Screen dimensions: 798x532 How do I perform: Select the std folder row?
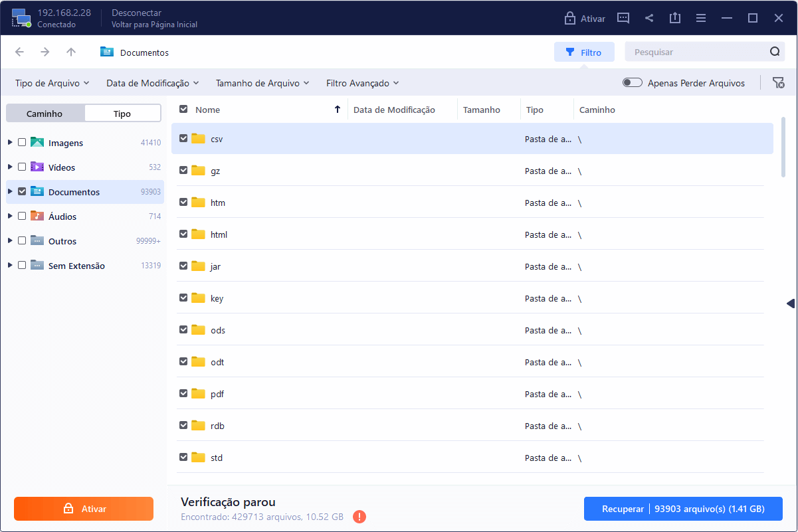pos(472,457)
